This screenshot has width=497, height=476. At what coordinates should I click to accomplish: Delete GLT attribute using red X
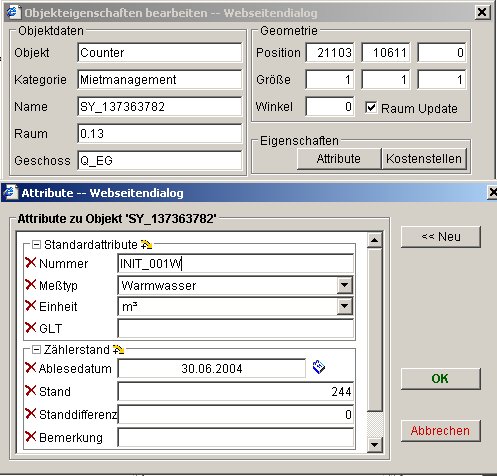click(x=30, y=328)
